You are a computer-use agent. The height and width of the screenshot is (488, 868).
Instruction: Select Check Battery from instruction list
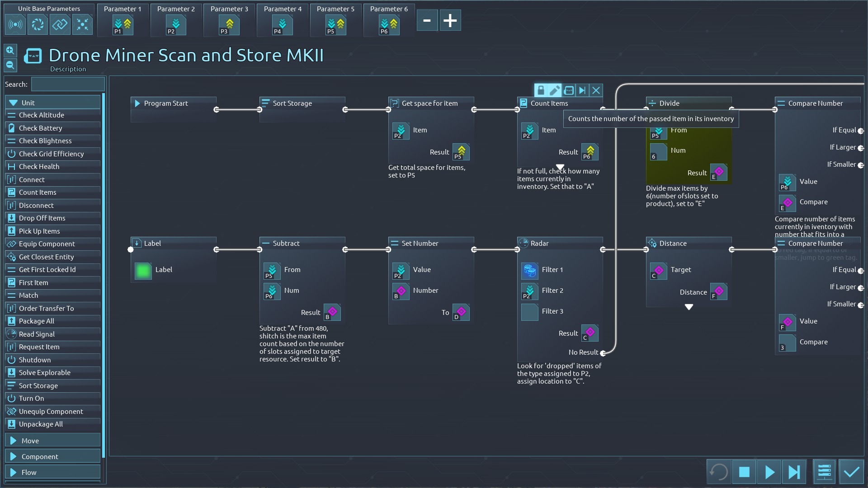click(x=41, y=128)
